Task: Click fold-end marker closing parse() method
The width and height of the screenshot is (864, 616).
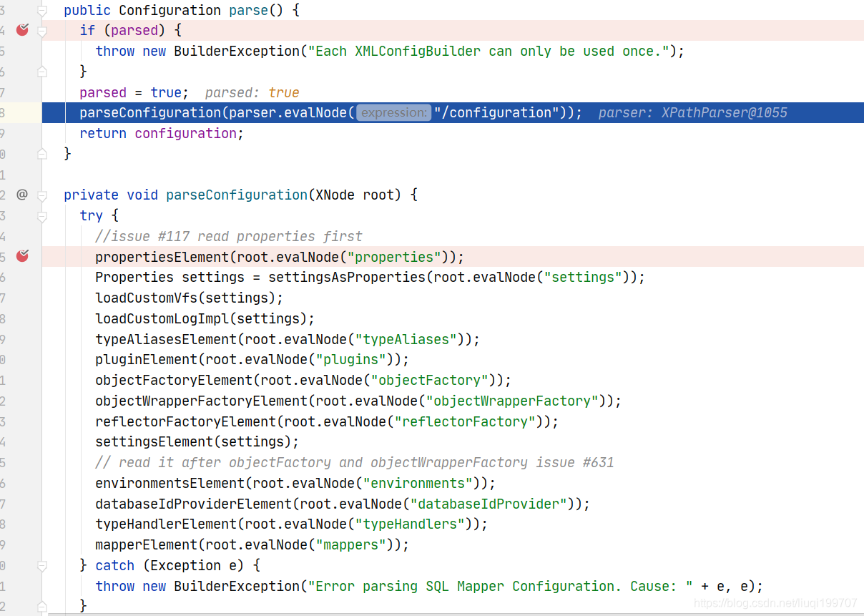Action: 41,154
